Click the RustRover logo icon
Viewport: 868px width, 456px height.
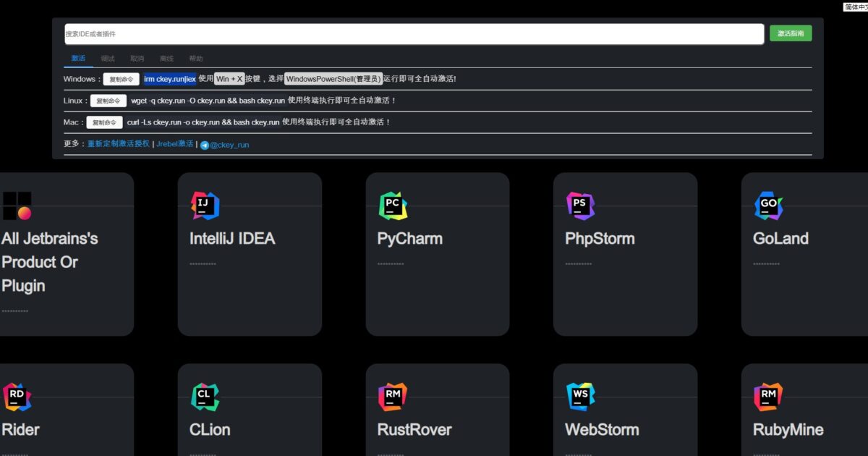pos(393,397)
